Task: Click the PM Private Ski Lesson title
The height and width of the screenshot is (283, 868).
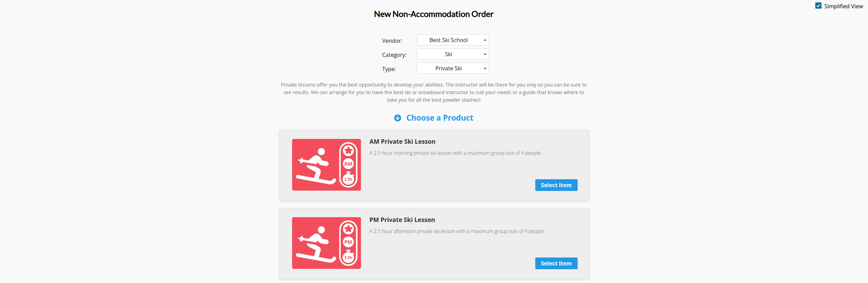Action: coord(402,220)
